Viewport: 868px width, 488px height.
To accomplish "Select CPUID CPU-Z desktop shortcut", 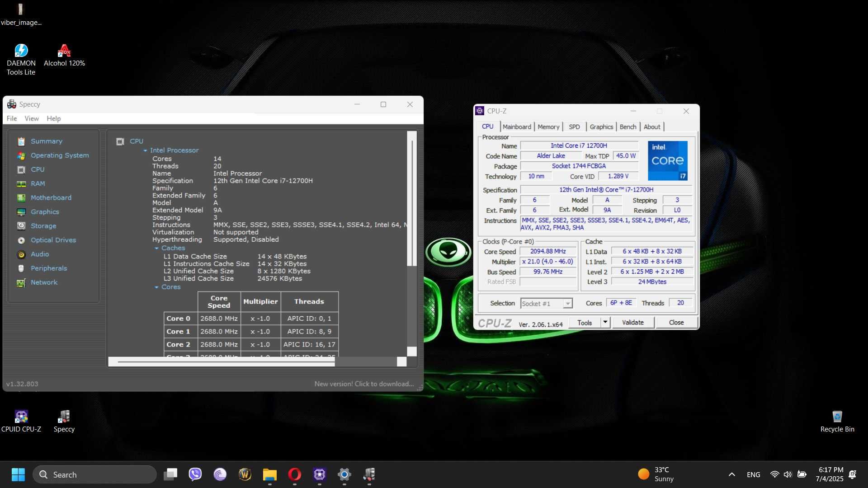I will (21, 421).
